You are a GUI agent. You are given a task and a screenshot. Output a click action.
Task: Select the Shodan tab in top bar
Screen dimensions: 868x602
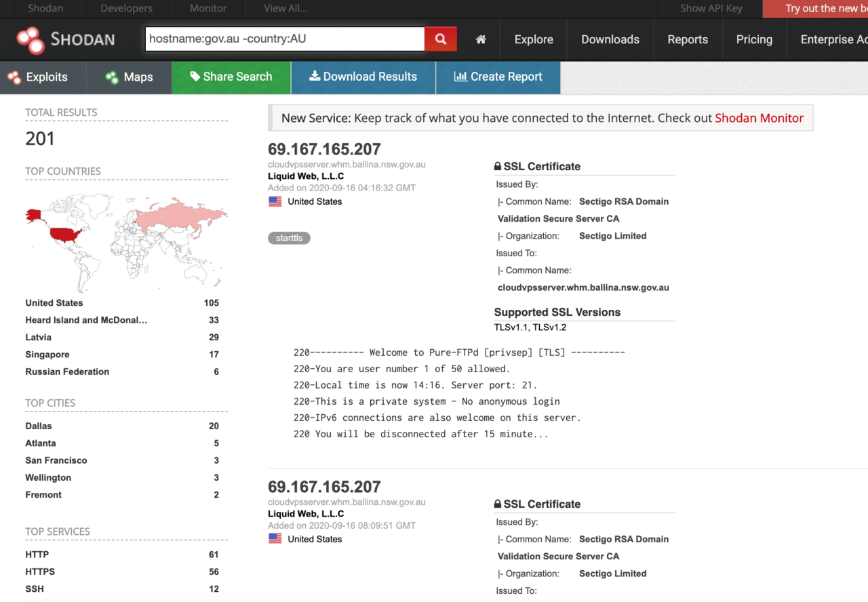click(x=45, y=9)
